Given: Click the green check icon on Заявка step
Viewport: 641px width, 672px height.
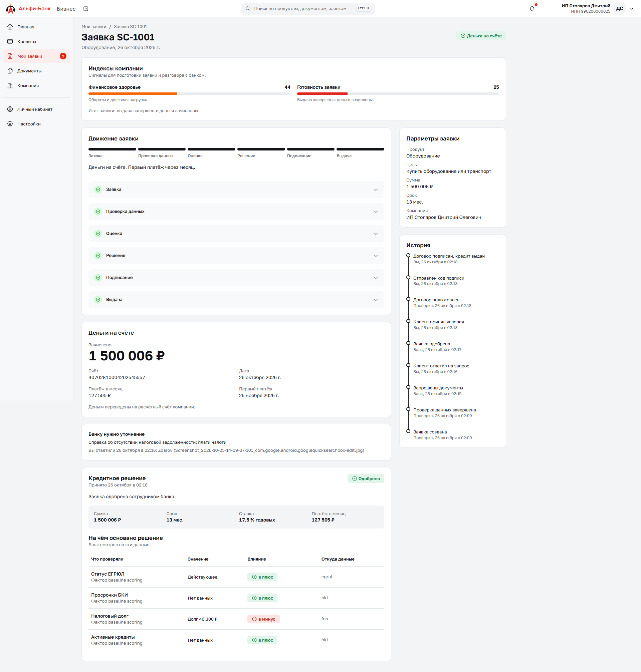Looking at the screenshot, I should click(x=98, y=190).
